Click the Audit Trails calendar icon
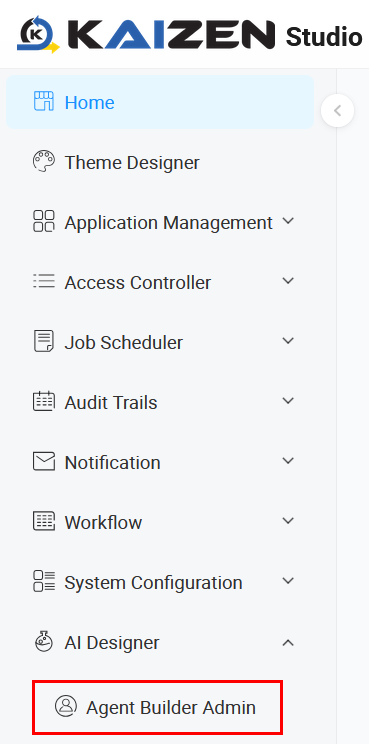 [x=44, y=401]
